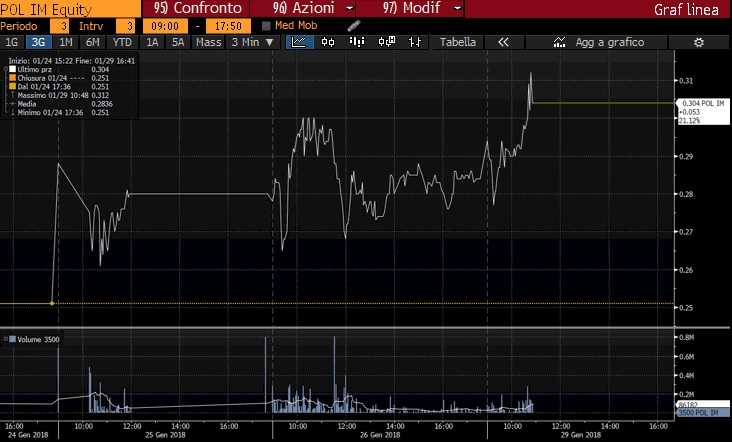Click the Massimo marker icon in legend

point(13,95)
